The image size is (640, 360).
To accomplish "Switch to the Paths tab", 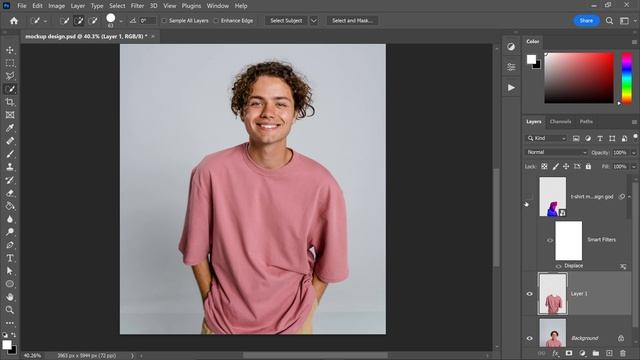I will tap(586, 122).
